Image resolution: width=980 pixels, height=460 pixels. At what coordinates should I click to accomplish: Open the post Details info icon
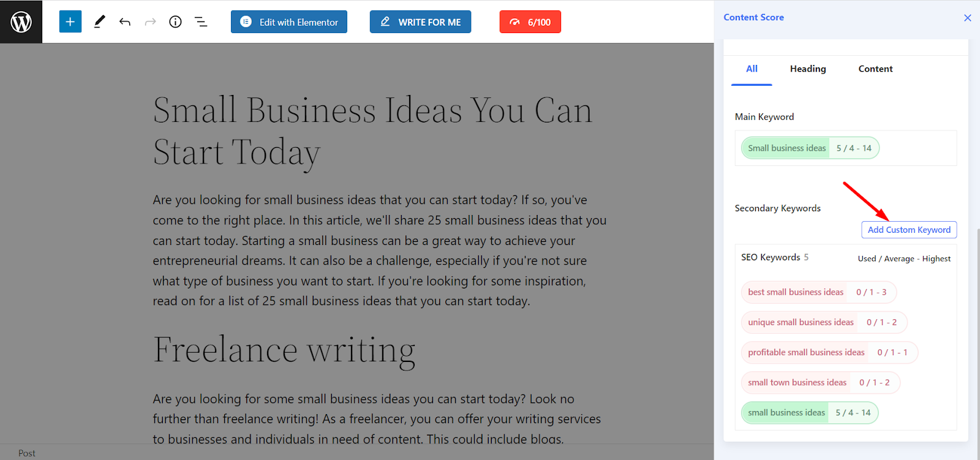[176, 22]
